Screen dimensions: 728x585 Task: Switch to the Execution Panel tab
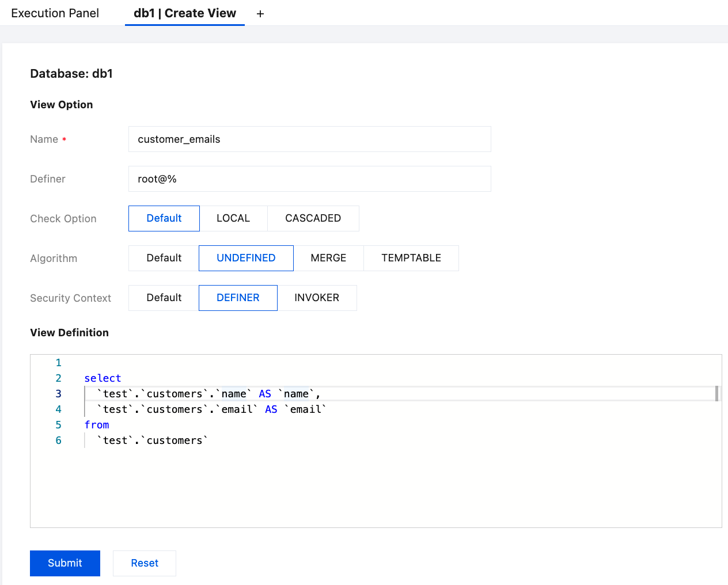click(55, 13)
